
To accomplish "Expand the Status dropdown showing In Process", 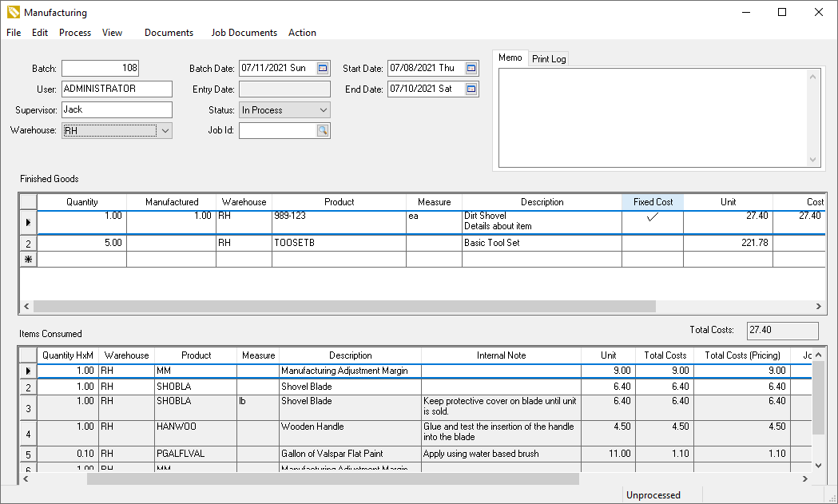I will coord(323,110).
